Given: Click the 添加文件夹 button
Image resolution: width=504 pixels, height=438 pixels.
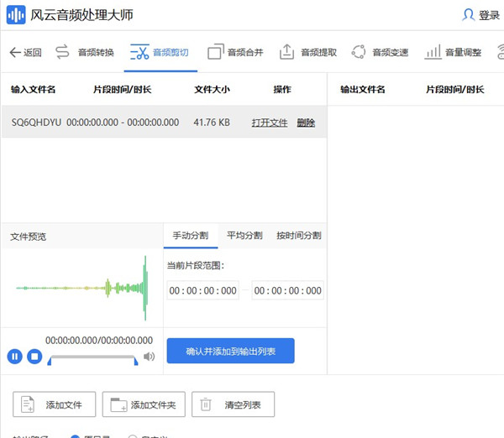Looking at the screenshot, I should (143, 404).
